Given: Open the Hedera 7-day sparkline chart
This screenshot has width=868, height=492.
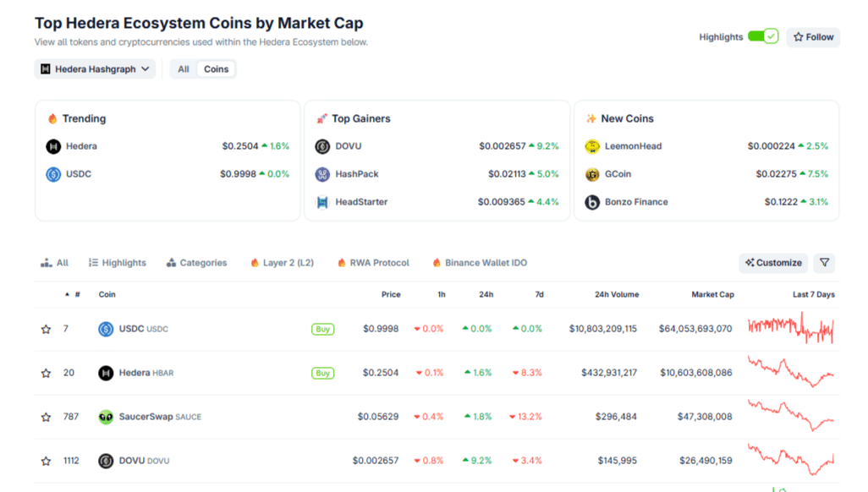Looking at the screenshot, I should click(x=791, y=372).
